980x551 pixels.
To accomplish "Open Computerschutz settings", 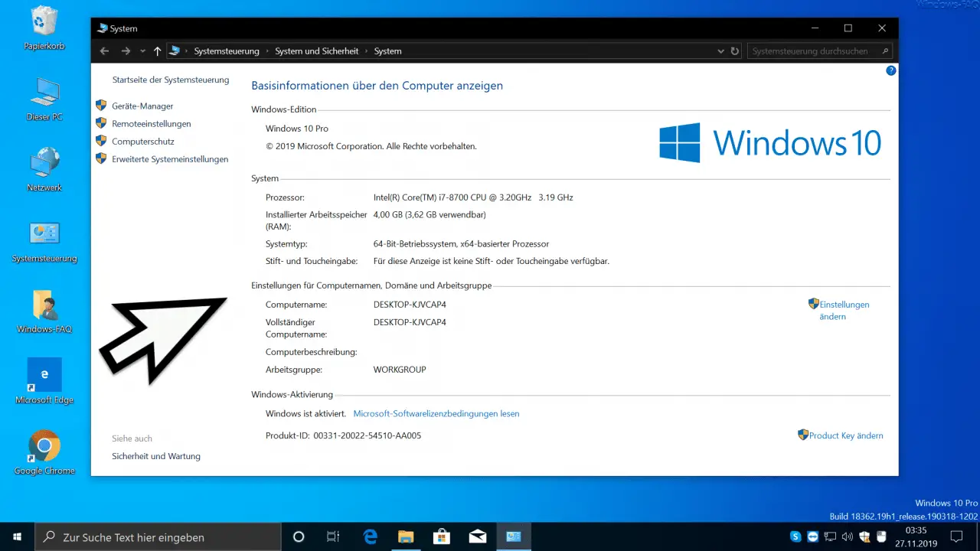I will pyautogui.click(x=142, y=142).
